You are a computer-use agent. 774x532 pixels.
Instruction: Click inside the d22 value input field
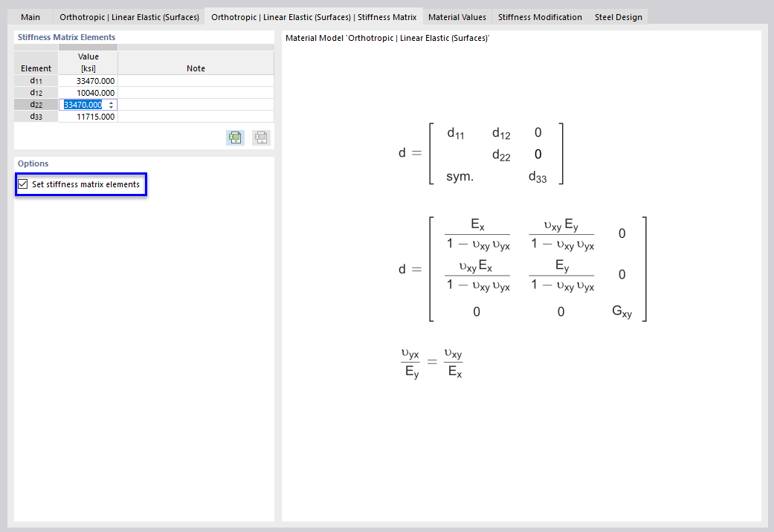coord(82,104)
